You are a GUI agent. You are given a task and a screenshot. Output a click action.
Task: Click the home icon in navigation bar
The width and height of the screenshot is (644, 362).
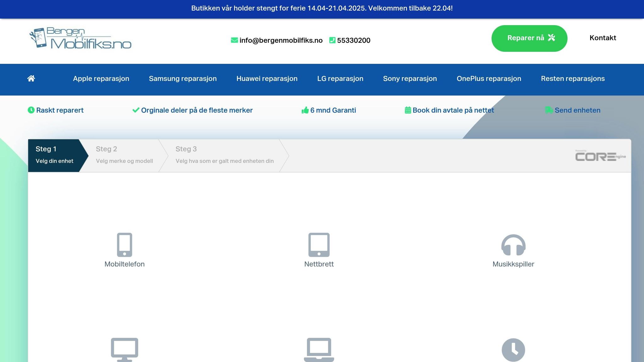pyautogui.click(x=31, y=79)
